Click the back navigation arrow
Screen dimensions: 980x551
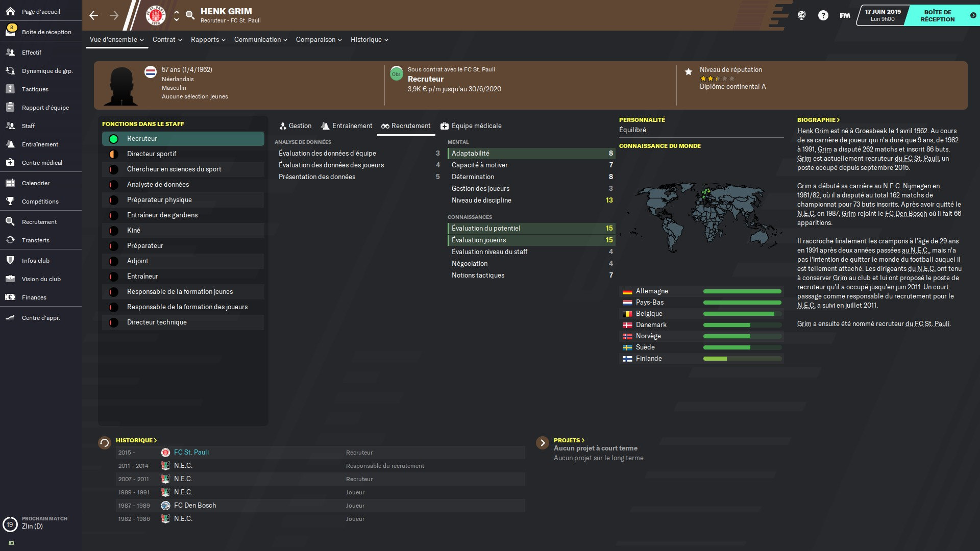(94, 15)
